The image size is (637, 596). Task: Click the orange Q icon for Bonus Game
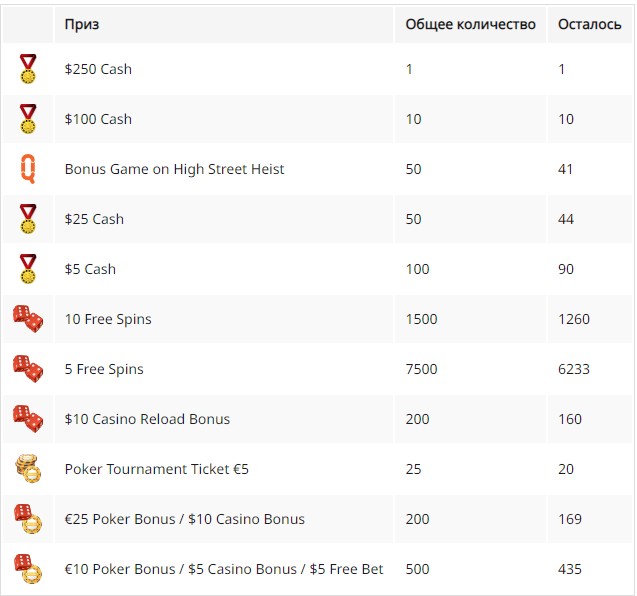[28, 169]
